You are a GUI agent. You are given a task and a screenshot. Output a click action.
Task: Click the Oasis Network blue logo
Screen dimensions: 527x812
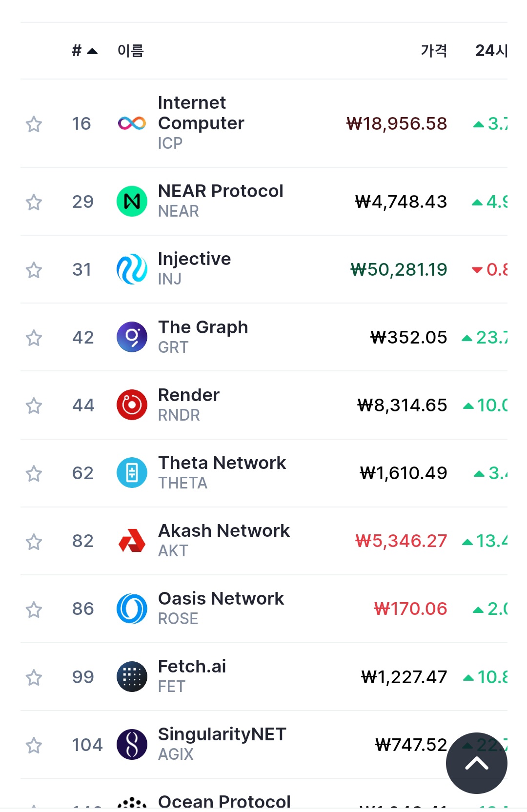pos(132,609)
